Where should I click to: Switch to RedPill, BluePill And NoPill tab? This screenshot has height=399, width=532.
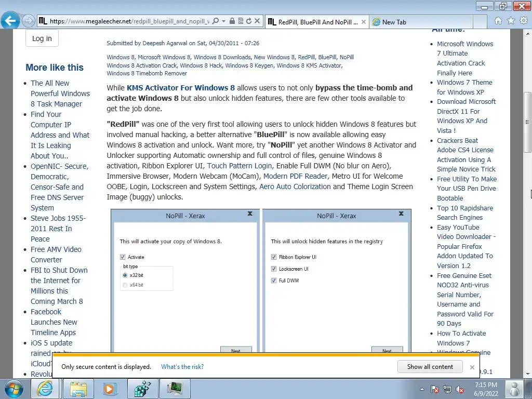coord(312,22)
